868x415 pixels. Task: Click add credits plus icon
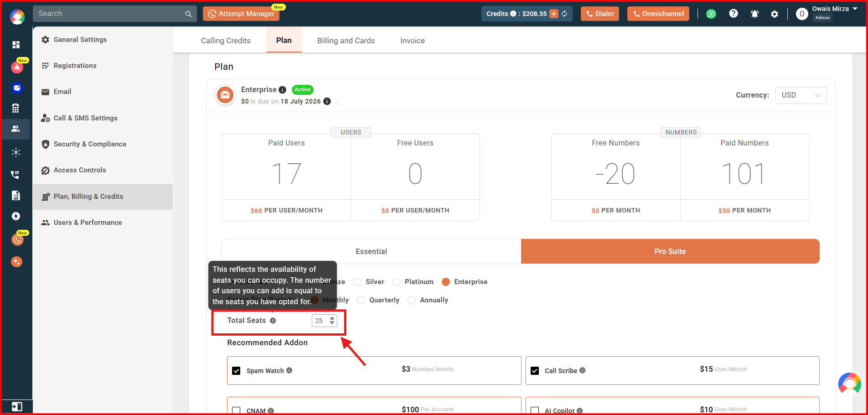click(554, 14)
